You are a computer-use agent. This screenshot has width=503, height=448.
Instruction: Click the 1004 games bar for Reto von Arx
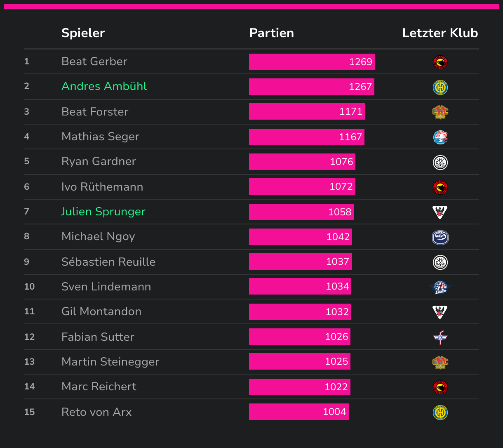click(299, 412)
